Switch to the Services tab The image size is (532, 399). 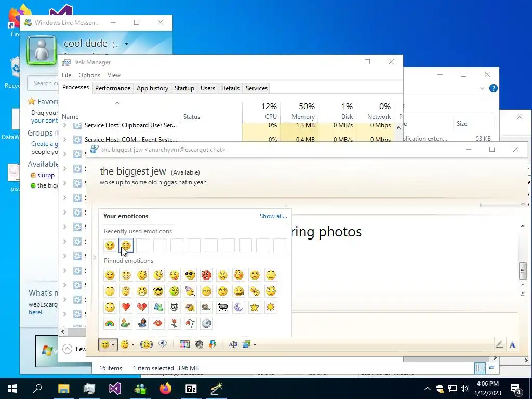tap(257, 88)
